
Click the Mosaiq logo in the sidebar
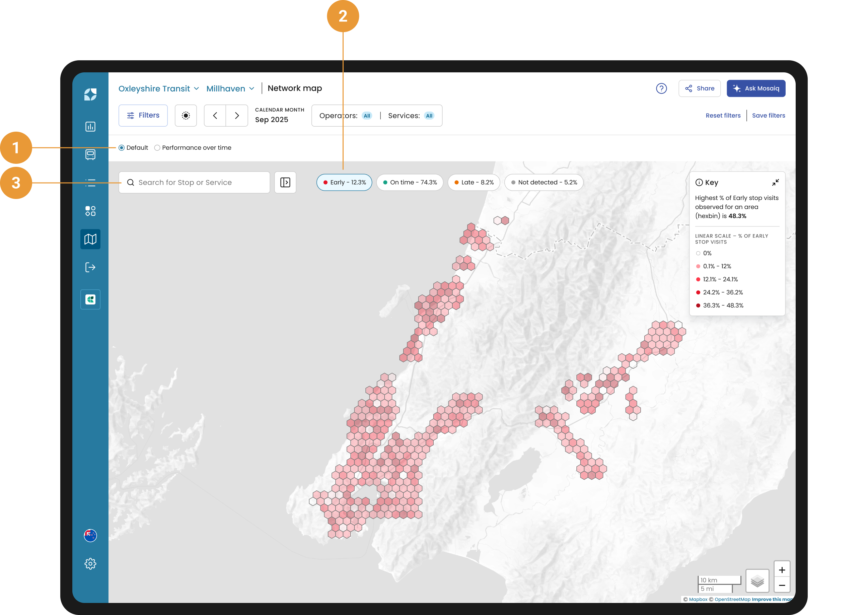(90, 94)
